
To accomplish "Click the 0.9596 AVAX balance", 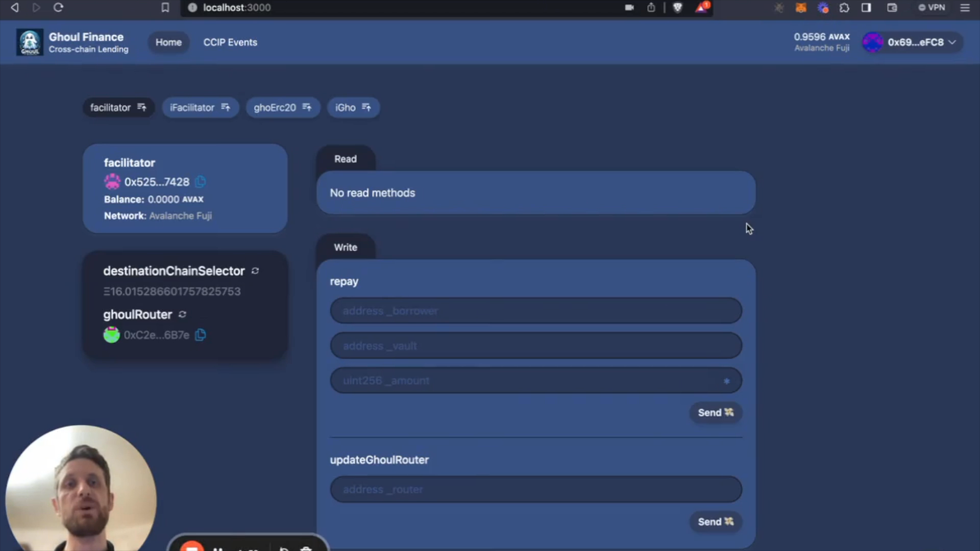I will point(822,37).
